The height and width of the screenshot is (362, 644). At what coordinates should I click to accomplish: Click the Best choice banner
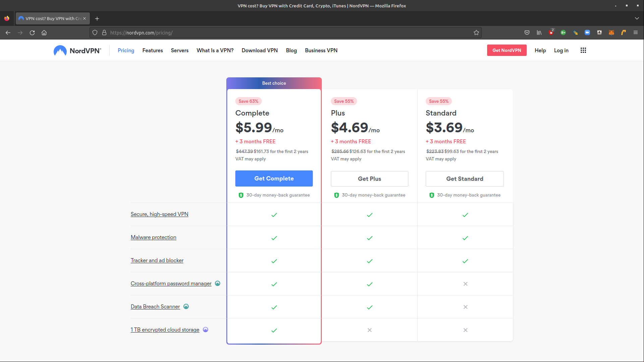[274, 83]
